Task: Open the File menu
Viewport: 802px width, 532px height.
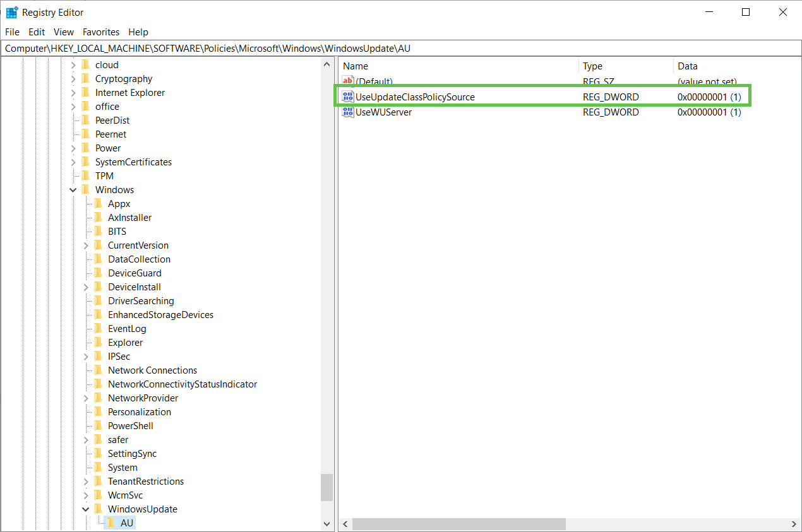Action: coord(12,32)
